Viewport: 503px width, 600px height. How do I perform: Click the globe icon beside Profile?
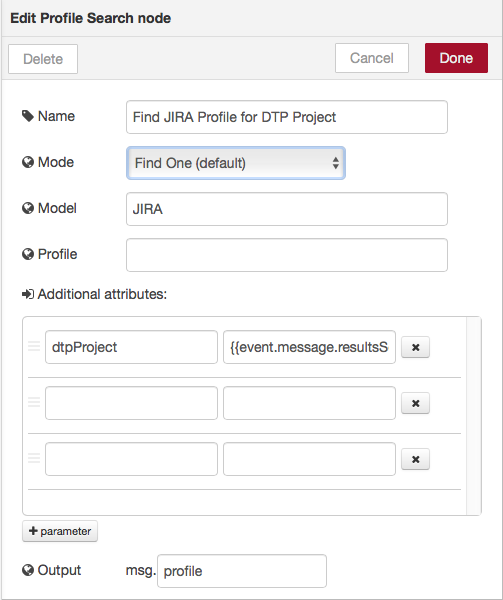tap(28, 254)
